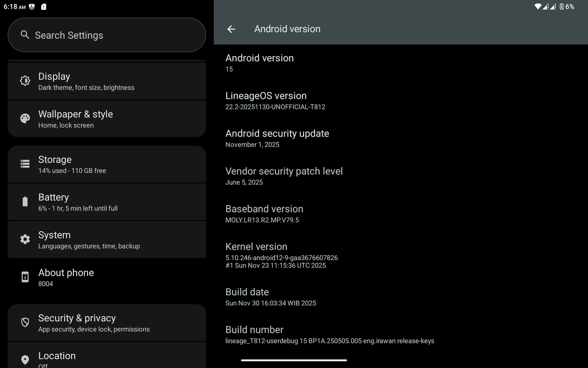588x368 pixels.
Task: Tap the back arrow in Android version header
Action: pyautogui.click(x=231, y=29)
